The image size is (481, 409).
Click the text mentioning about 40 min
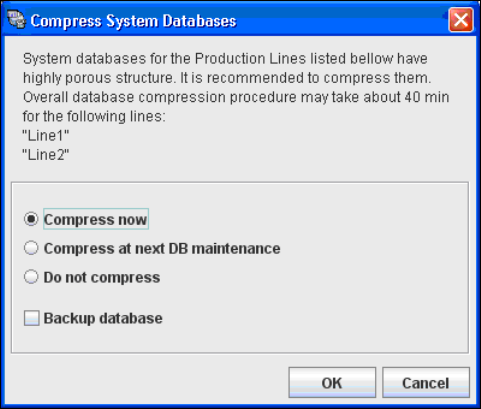tap(236, 97)
